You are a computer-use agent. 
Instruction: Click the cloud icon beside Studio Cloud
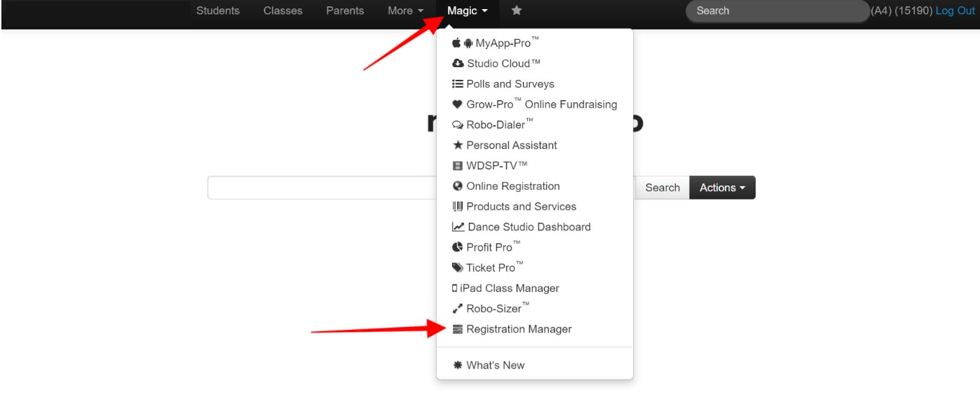[458, 64]
